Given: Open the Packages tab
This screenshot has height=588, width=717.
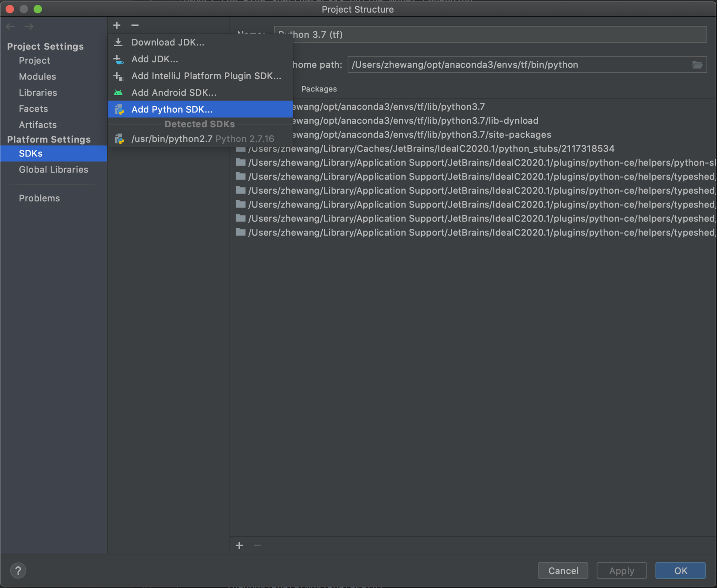Looking at the screenshot, I should pos(319,89).
